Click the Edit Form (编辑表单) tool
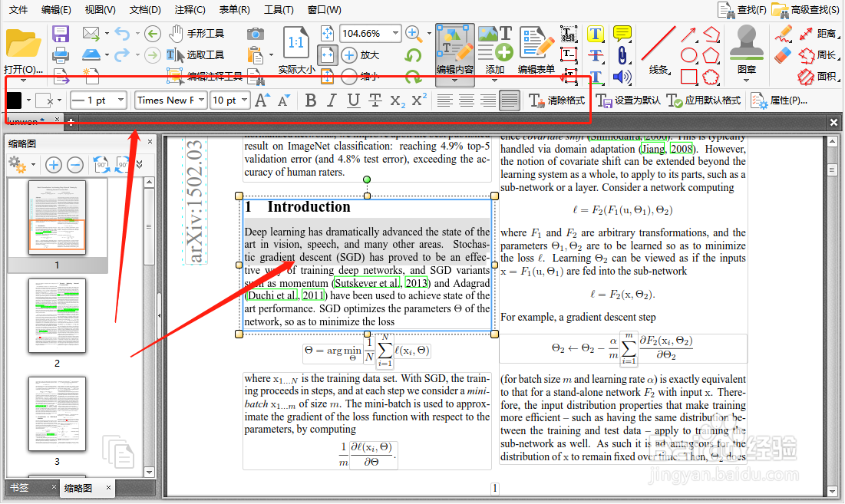The height and width of the screenshot is (504, 845). pos(536,51)
